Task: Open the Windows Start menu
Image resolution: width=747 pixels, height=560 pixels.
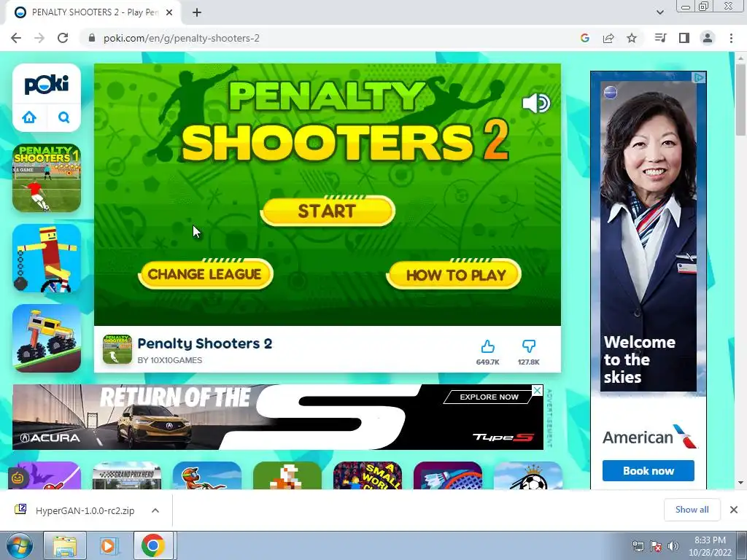Action: click(x=20, y=546)
